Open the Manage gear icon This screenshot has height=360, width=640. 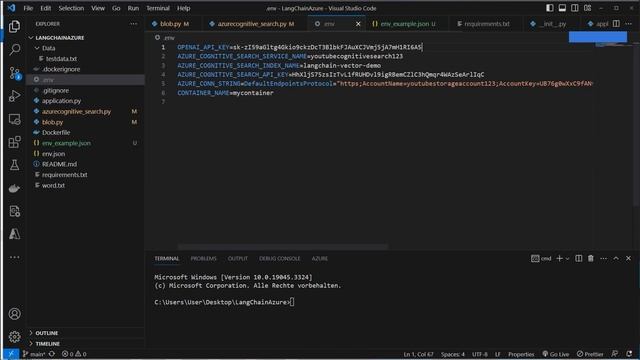14,336
